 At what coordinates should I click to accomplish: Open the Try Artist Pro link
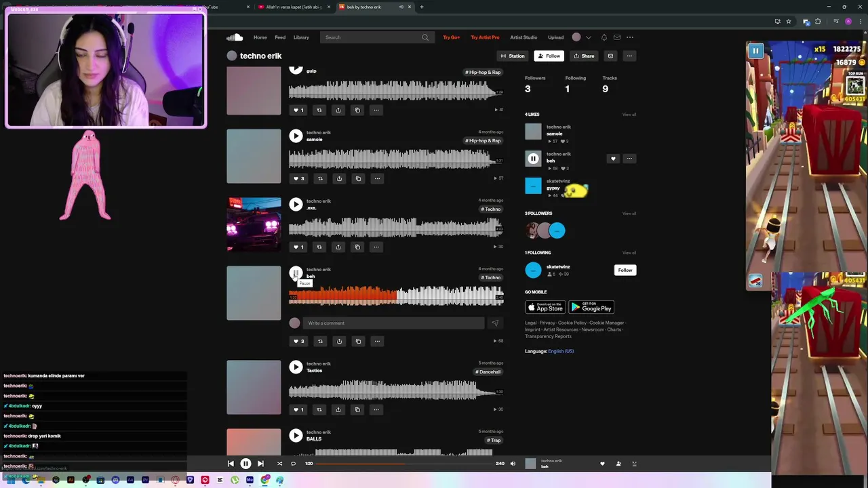click(485, 37)
